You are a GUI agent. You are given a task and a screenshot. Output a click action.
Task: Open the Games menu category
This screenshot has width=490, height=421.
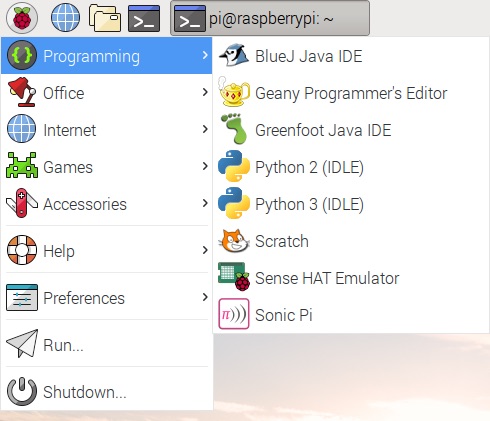click(x=107, y=166)
